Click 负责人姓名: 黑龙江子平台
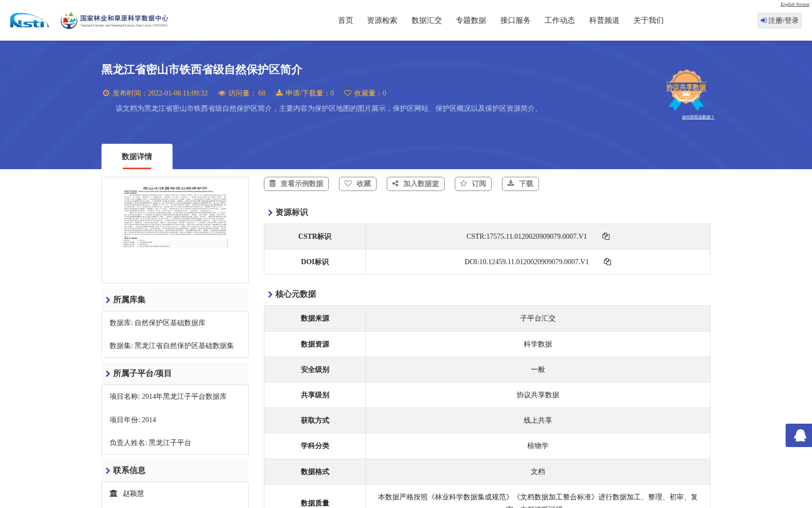Viewport: 812px width, 508px height. 150,442
